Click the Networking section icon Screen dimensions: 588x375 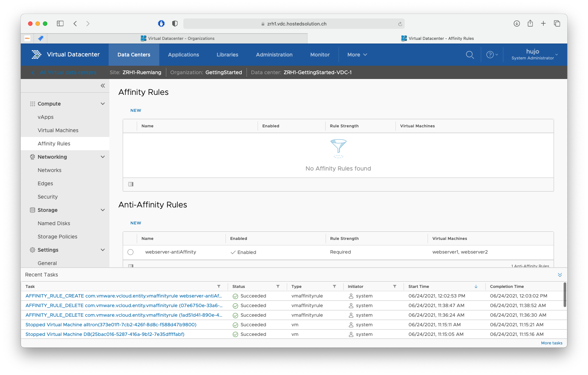click(33, 157)
